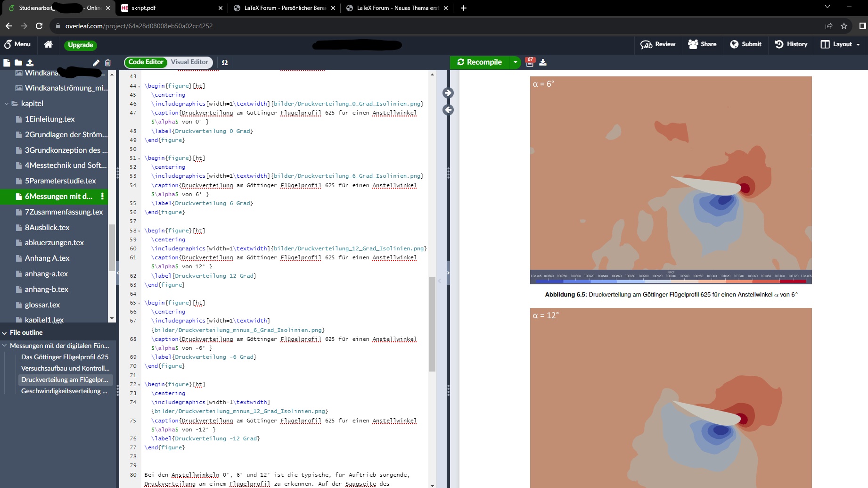Select the Code Editor toggle
The image size is (868, 488).
146,62
